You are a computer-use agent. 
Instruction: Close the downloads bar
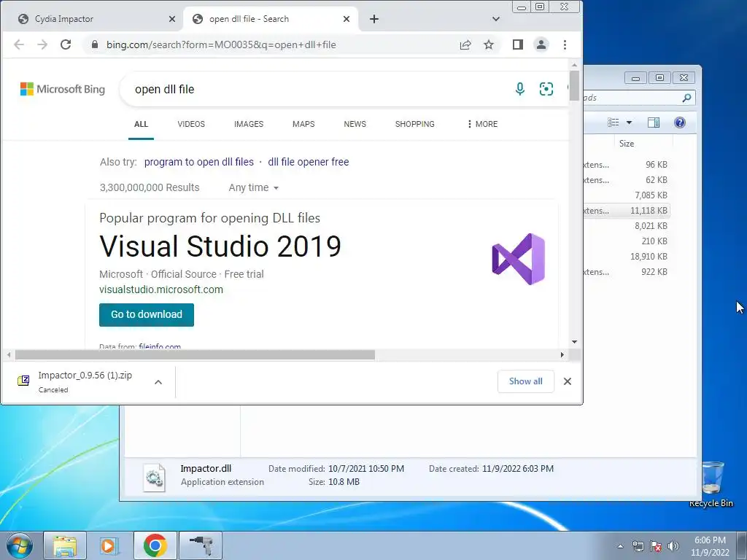click(568, 381)
